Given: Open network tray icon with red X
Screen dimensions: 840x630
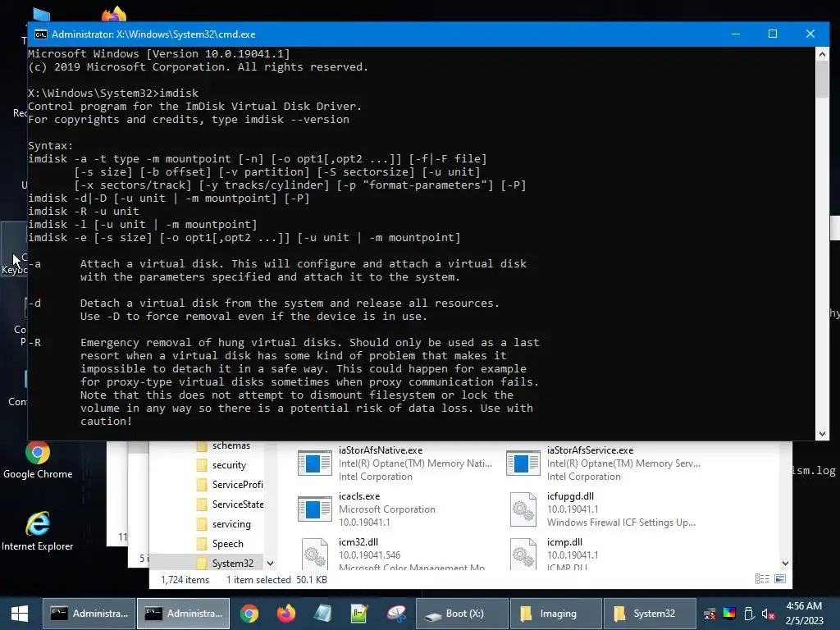Looking at the screenshot, I should pyautogui.click(x=710, y=614).
